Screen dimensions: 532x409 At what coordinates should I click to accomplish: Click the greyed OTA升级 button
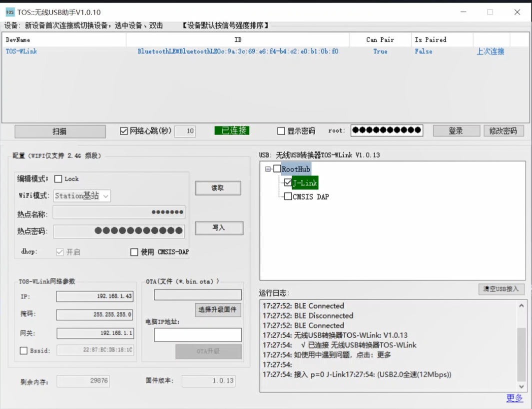(x=208, y=351)
